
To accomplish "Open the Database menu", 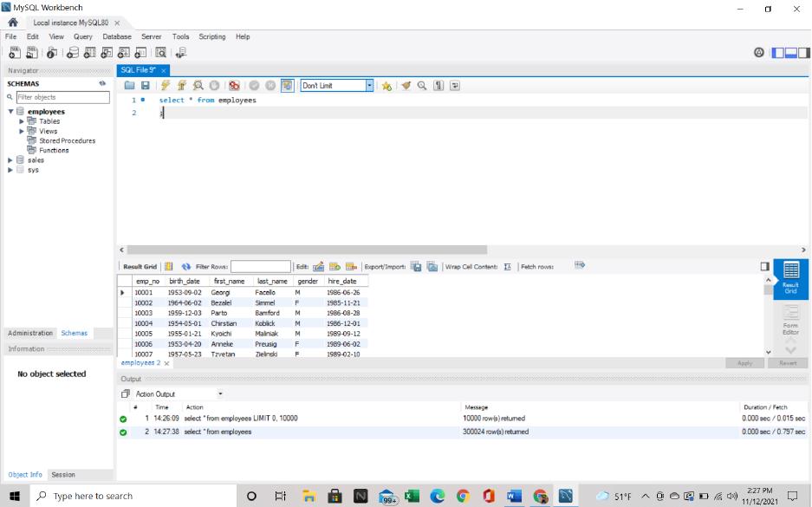I will point(117,36).
